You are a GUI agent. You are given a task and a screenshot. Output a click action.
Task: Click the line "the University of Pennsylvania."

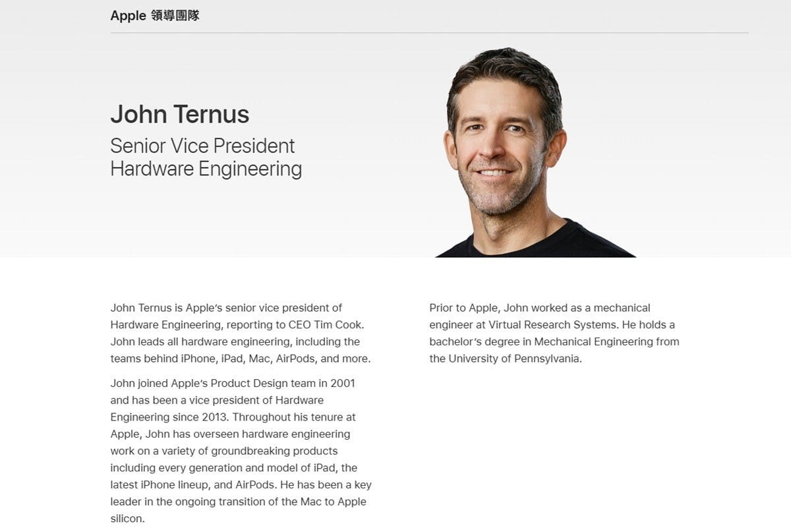[506, 359]
